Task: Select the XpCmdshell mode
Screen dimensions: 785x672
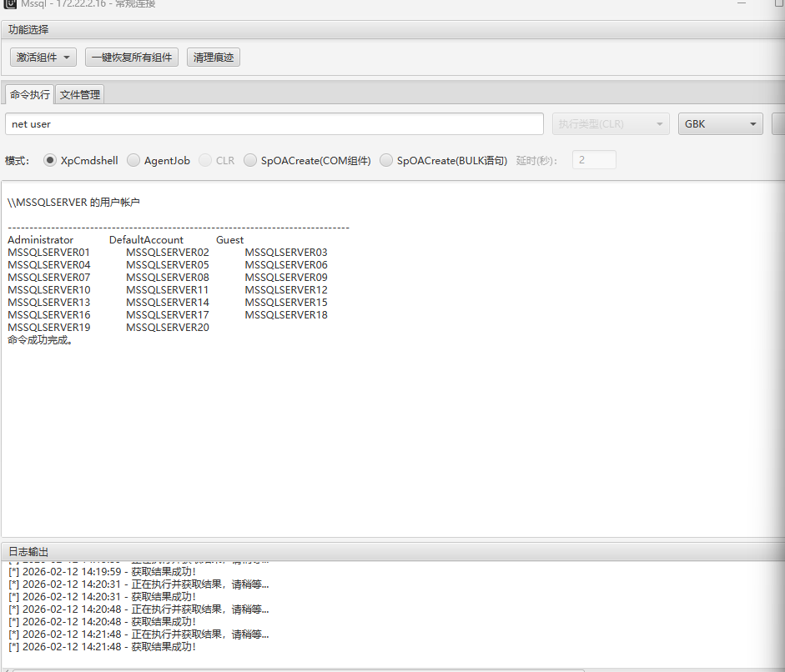Action: click(50, 161)
